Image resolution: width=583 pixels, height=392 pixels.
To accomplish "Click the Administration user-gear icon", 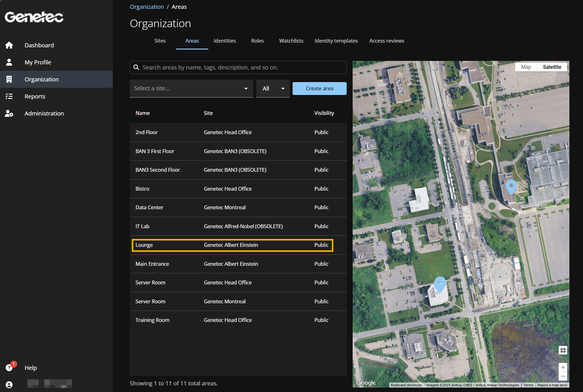I will click(x=9, y=113).
